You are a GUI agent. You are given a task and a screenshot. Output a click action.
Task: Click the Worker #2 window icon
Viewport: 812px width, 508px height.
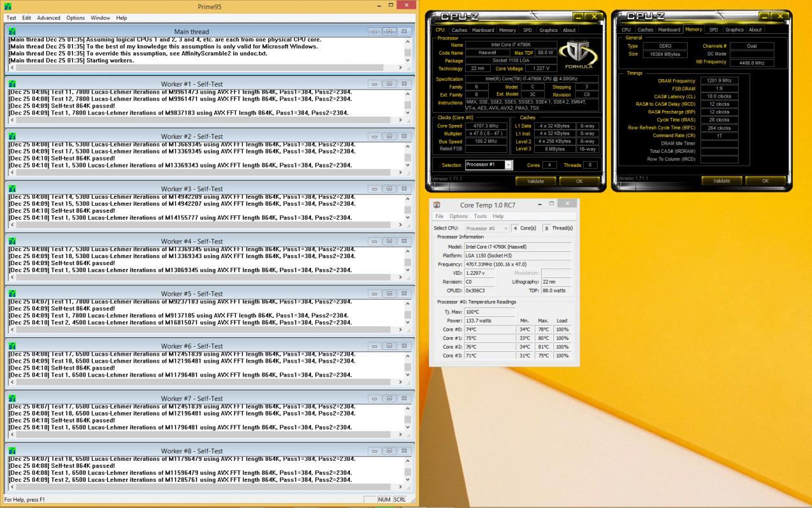(12, 136)
